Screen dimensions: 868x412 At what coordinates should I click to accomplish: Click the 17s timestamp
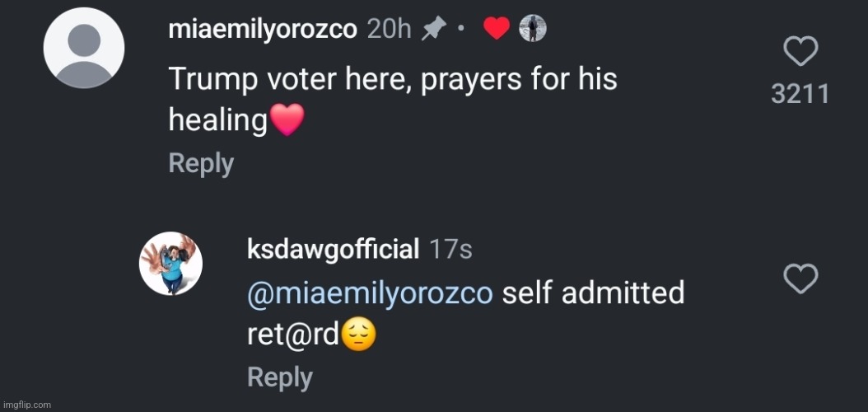(x=450, y=249)
